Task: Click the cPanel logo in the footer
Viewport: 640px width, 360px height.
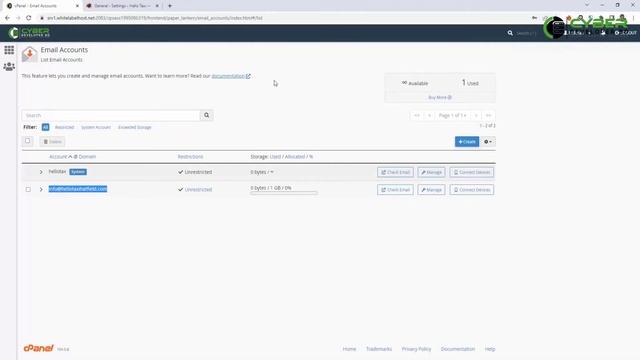Action: 38,348
